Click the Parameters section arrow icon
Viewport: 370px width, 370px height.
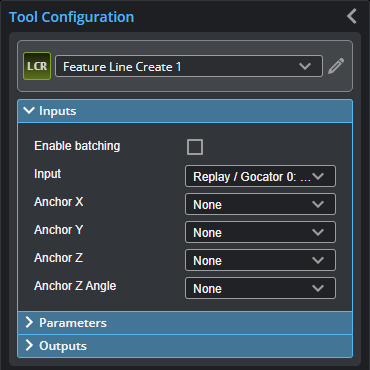pos(29,322)
